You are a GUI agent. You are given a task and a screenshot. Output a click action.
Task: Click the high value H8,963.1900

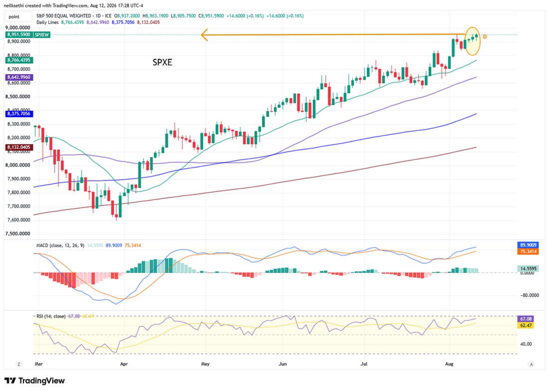pos(155,16)
